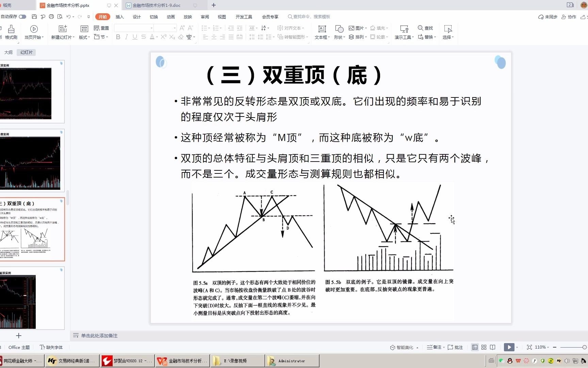This screenshot has width=588, height=368.
Task: Click the 协作 collaborate button
Action: (x=569, y=17)
